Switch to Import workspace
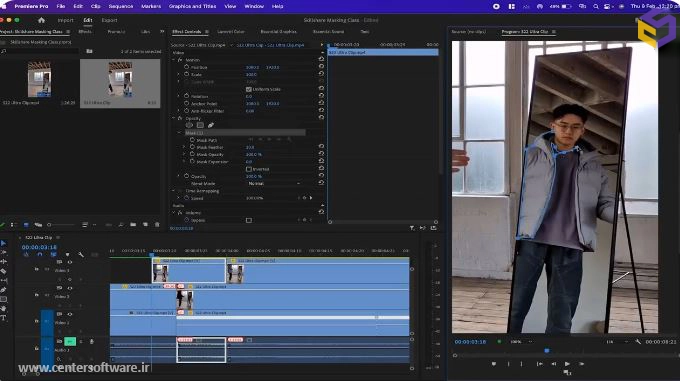 [65, 20]
